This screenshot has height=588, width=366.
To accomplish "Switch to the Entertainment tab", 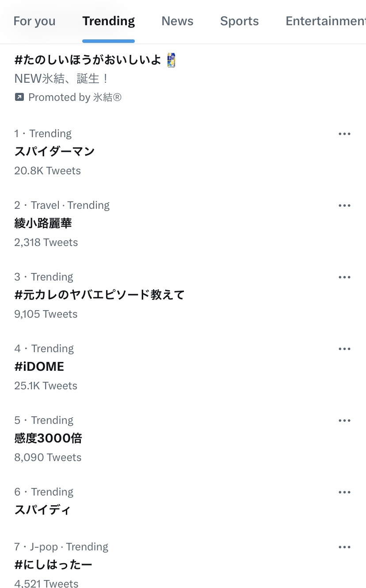I will (x=325, y=21).
